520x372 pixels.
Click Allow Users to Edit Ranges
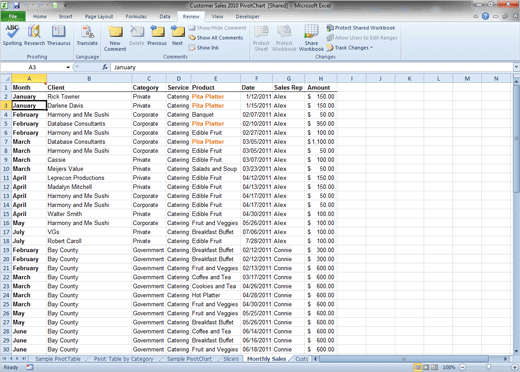coord(362,38)
